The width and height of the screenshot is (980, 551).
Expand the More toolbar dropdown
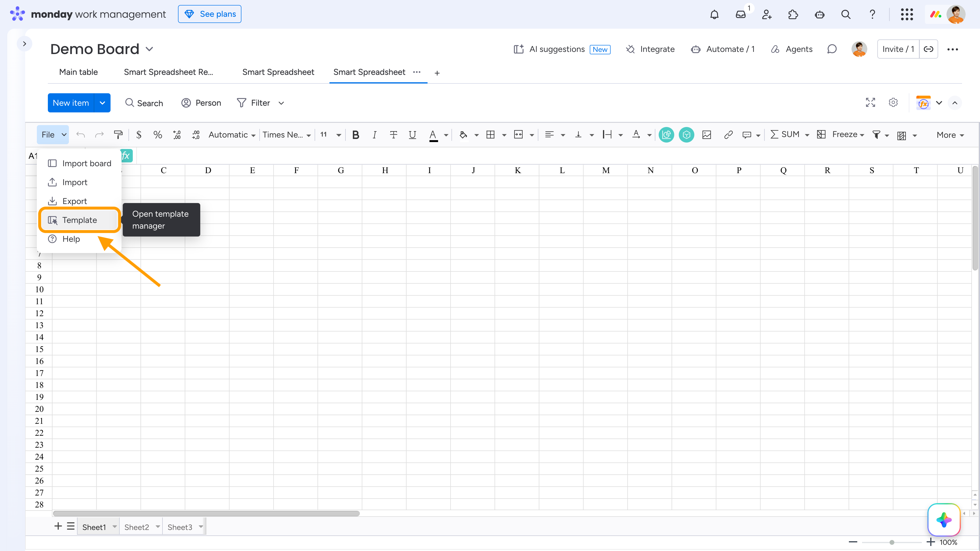click(950, 135)
